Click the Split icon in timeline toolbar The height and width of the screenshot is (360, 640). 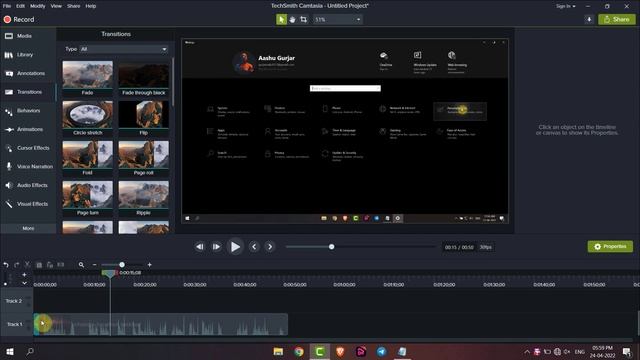coord(60,265)
